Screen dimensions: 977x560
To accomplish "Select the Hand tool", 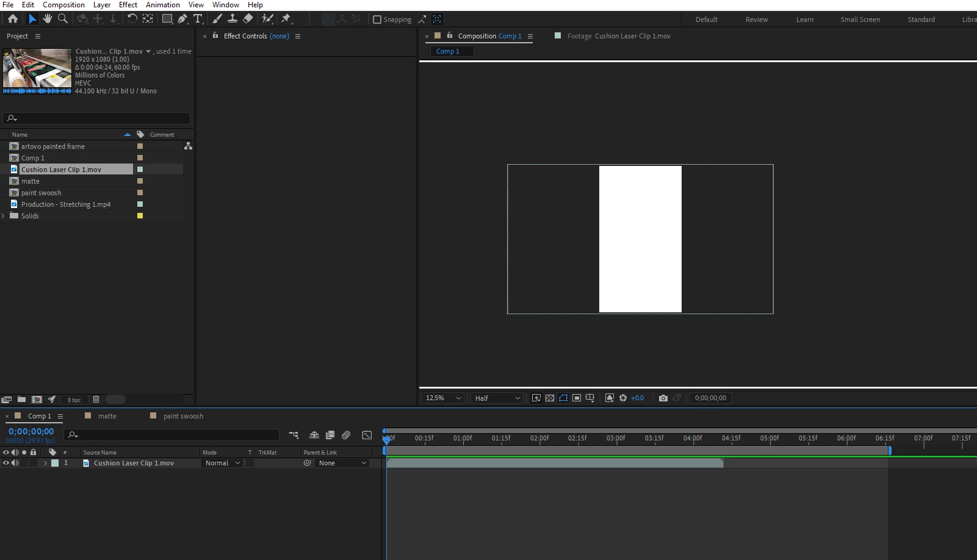I will point(48,19).
